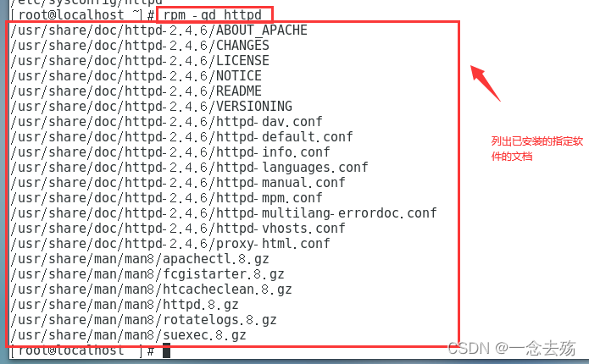Viewport: 589px width, 364px height.
Task: Click the terminal cursor at the last prompt
Action: tap(166, 350)
